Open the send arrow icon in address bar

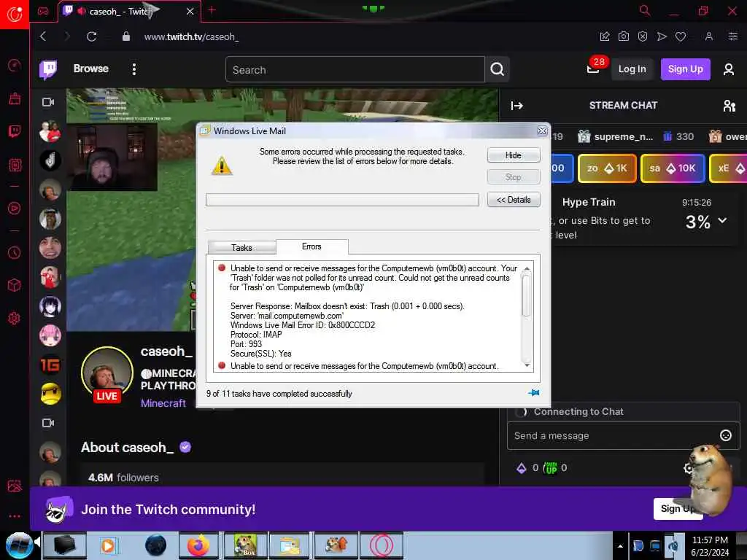662,36
